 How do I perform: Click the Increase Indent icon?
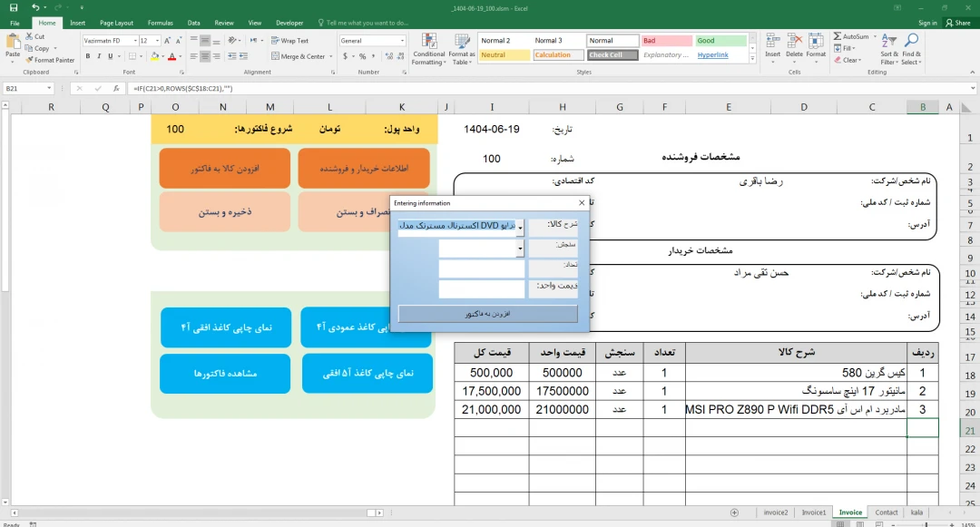243,56
